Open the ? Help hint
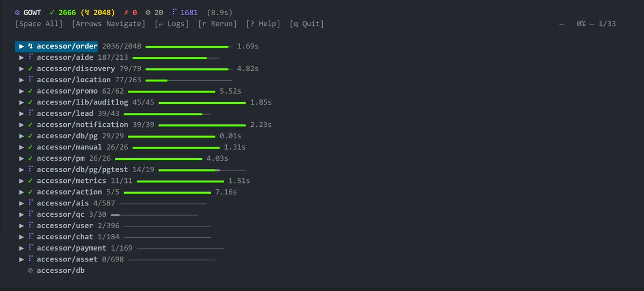The width and height of the screenshot is (644, 291). pyautogui.click(x=263, y=24)
